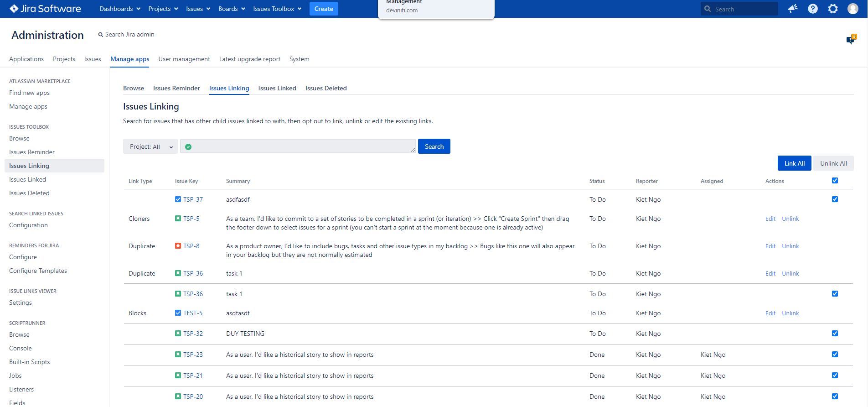Toggle the select-all checkbox in table header
Viewport: 868px width, 407px height.
(835, 181)
